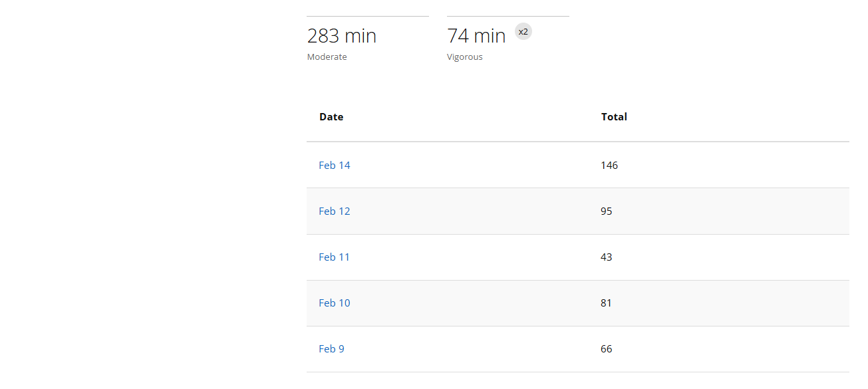Click the Vigorous label
This screenshot has height=389, width=868.
(465, 57)
